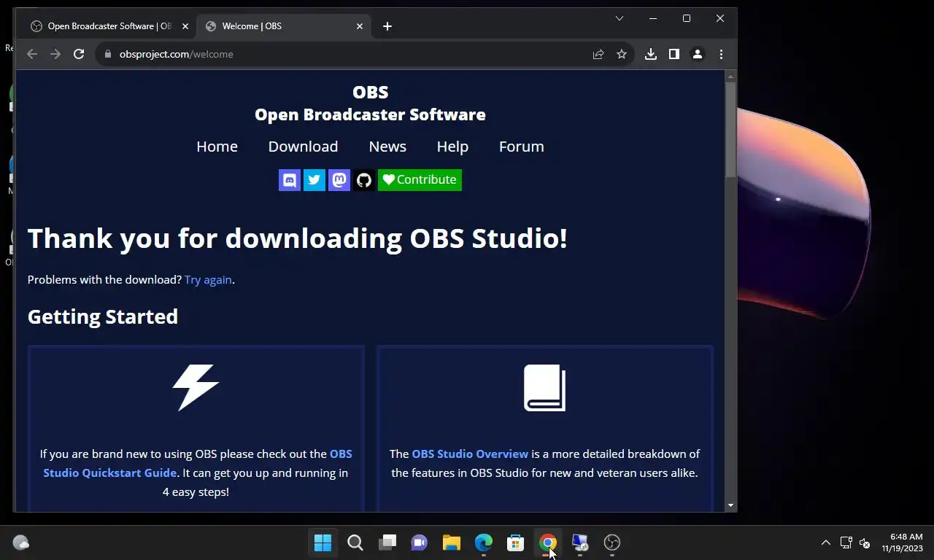Open taskbar Search

[355, 542]
